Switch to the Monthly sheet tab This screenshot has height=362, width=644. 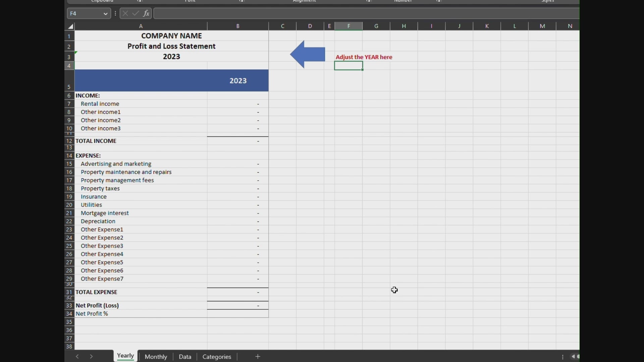[x=156, y=357]
